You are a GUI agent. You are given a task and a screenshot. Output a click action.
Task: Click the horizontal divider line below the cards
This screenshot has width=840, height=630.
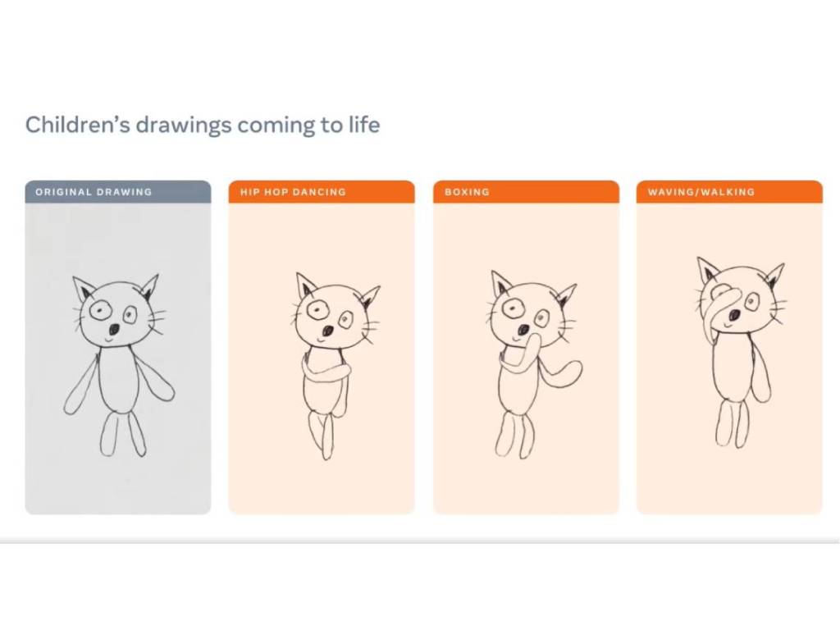click(x=420, y=541)
